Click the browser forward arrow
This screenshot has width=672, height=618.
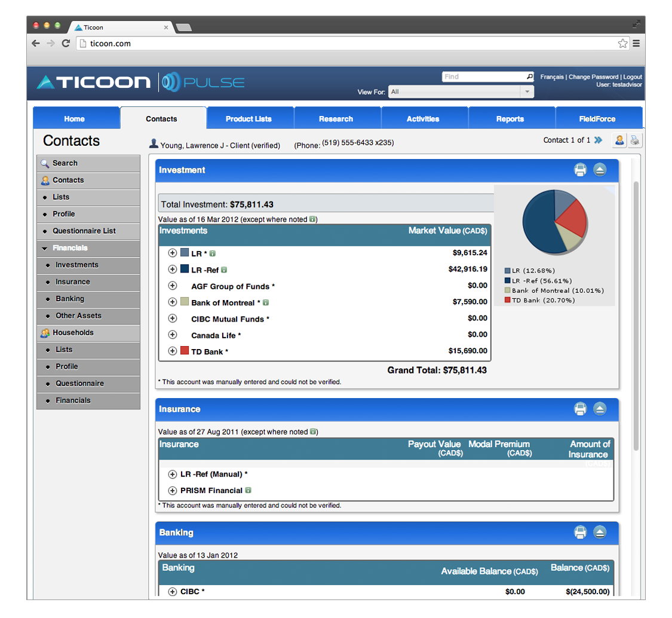(x=51, y=43)
